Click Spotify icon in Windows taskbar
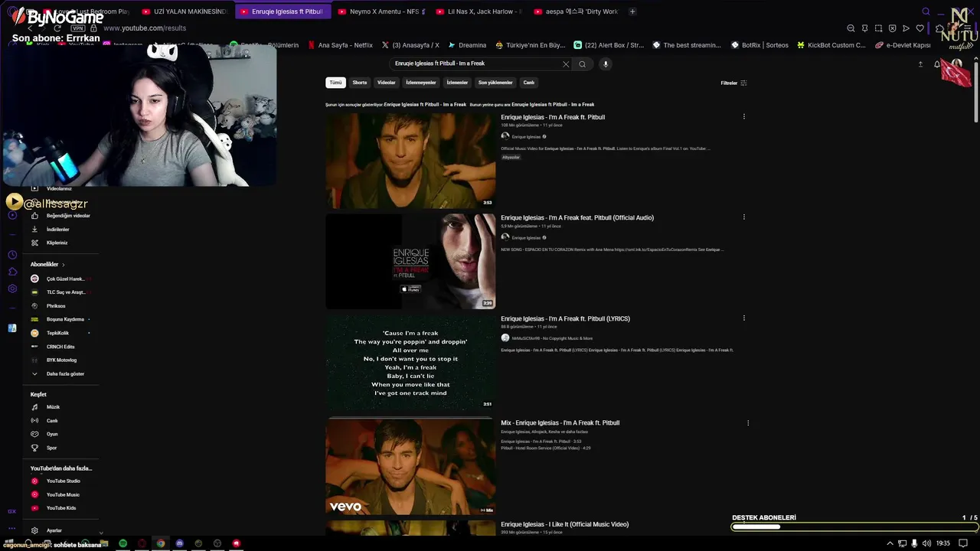The width and height of the screenshot is (980, 551). point(123,543)
